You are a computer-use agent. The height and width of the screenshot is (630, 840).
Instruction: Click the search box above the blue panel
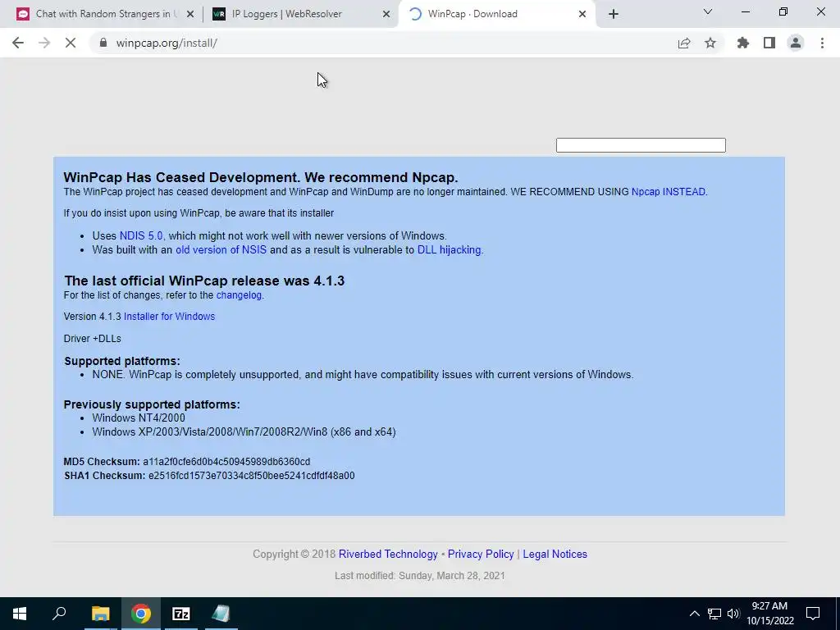click(x=641, y=145)
